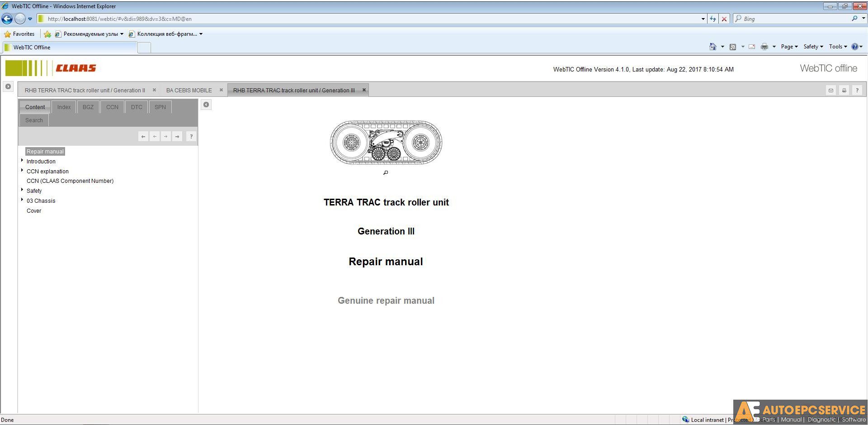Viewport: 868px width, 425px height.
Task: Click the WebTIC email icon
Action: tap(830, 91)
